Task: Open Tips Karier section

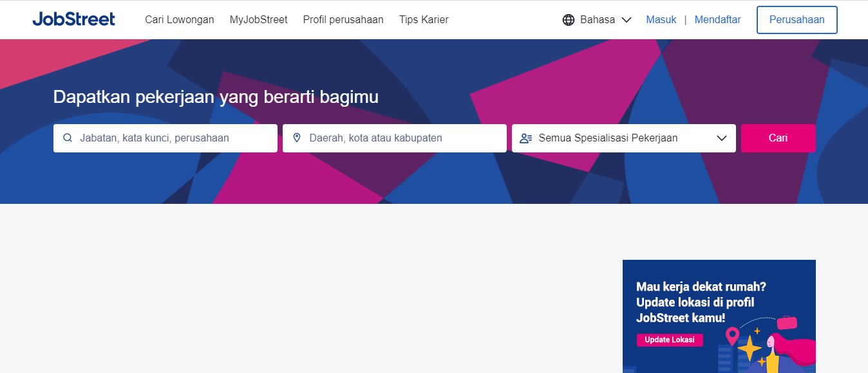Action: (x=424, y=19)
